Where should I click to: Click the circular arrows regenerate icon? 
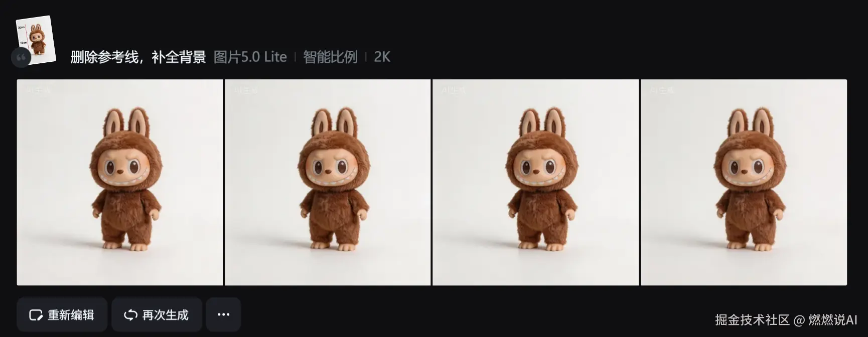tap(130, 315)
